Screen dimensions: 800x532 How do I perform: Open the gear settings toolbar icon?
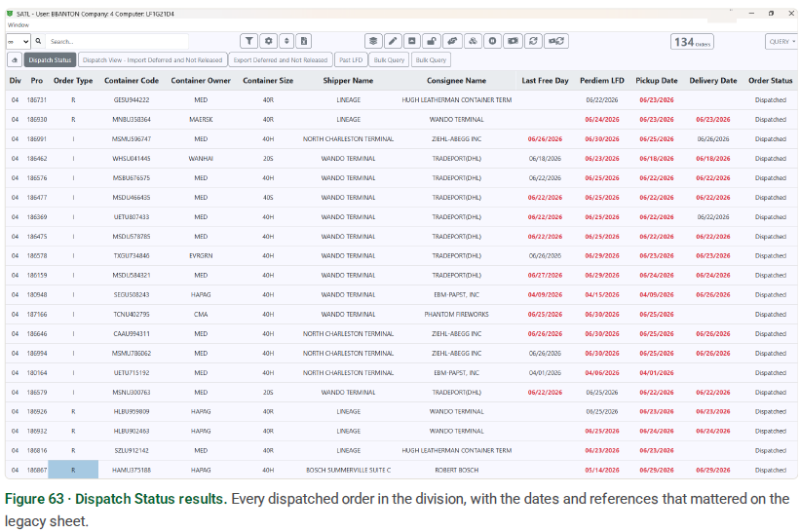tap(268, 41)
